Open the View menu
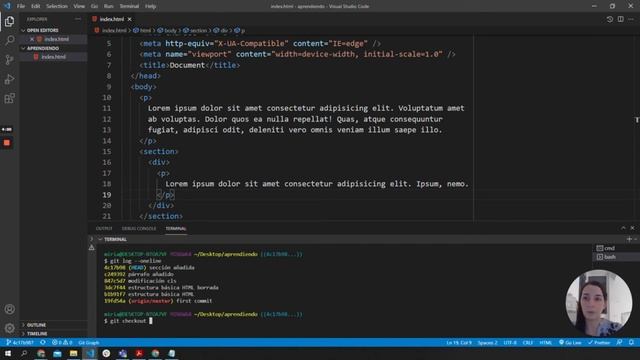The height and width of the screenshot is (360, 640). click(x=79, y=6)
